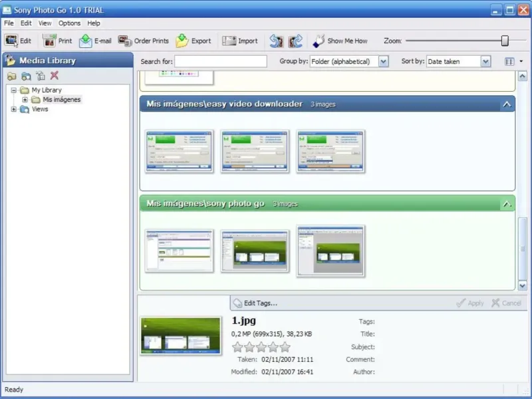Viewport: 532px width, 399px height.
Task: Select the Mis imágenes folder
Action: (61, 100)
